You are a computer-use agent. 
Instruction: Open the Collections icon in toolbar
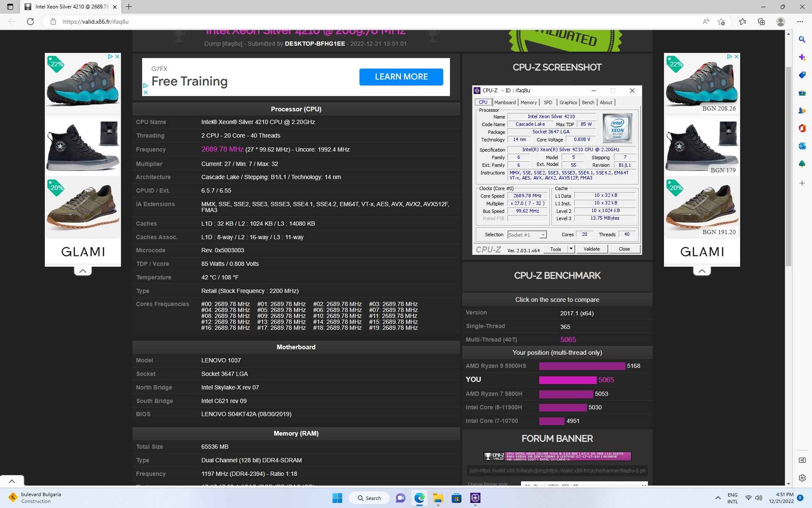pos(761,22)
